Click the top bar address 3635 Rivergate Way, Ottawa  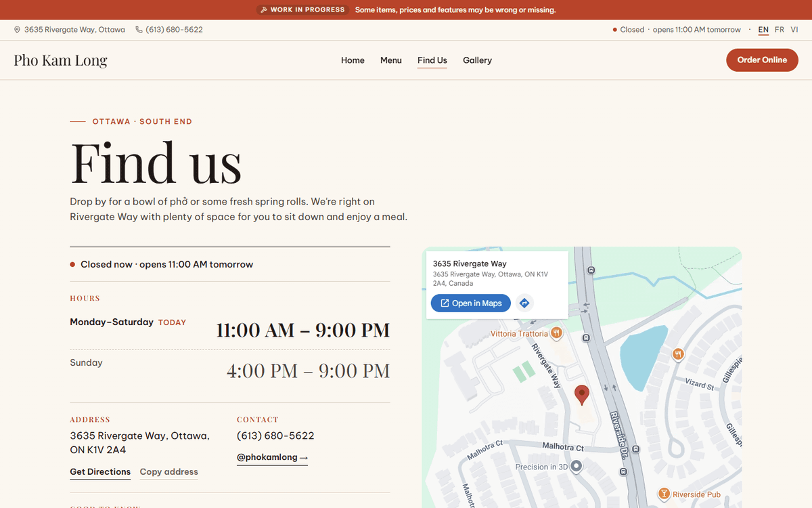pyautogui.click(x=74, y=30)
